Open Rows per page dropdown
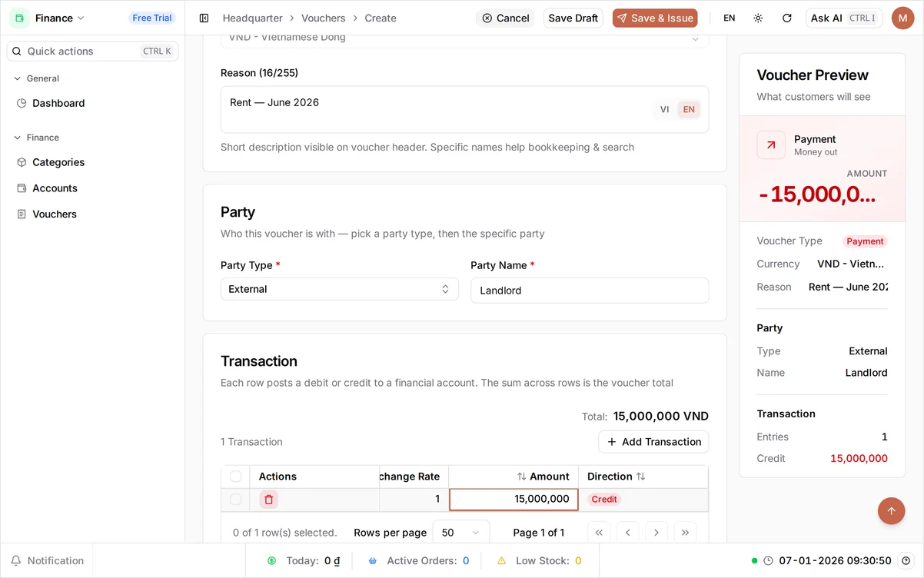 pos(461,533)
